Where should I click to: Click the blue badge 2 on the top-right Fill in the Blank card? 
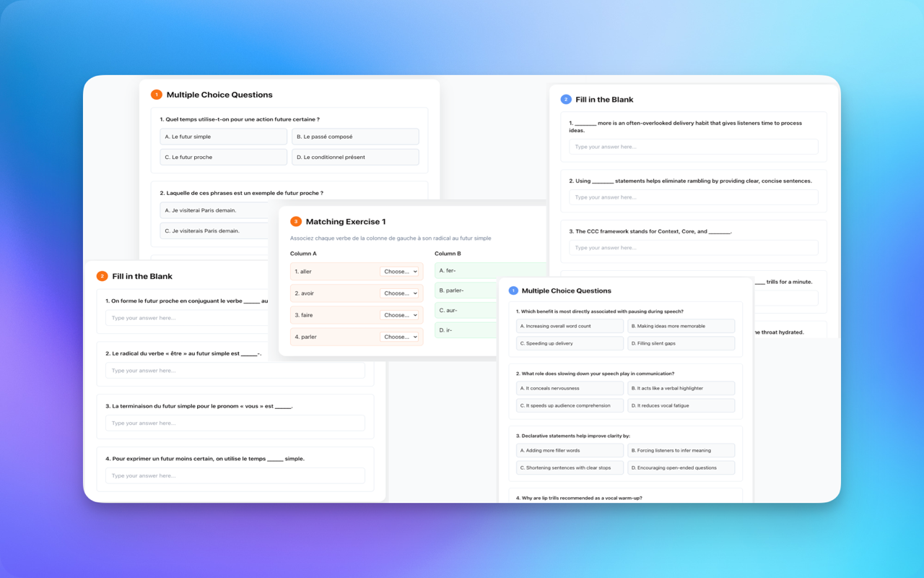[x=566, y=99]
